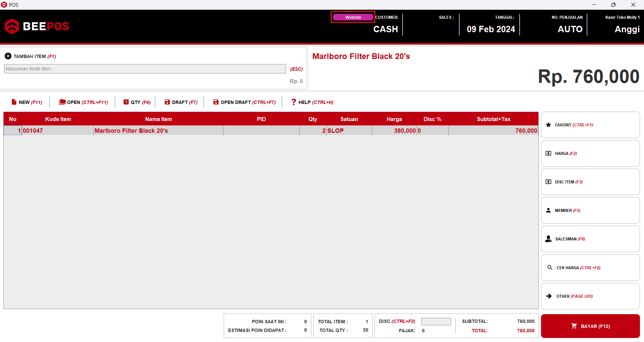Click the PID column header
The width and height of the screenshot is (644, 342).
[x=261, y=119]
